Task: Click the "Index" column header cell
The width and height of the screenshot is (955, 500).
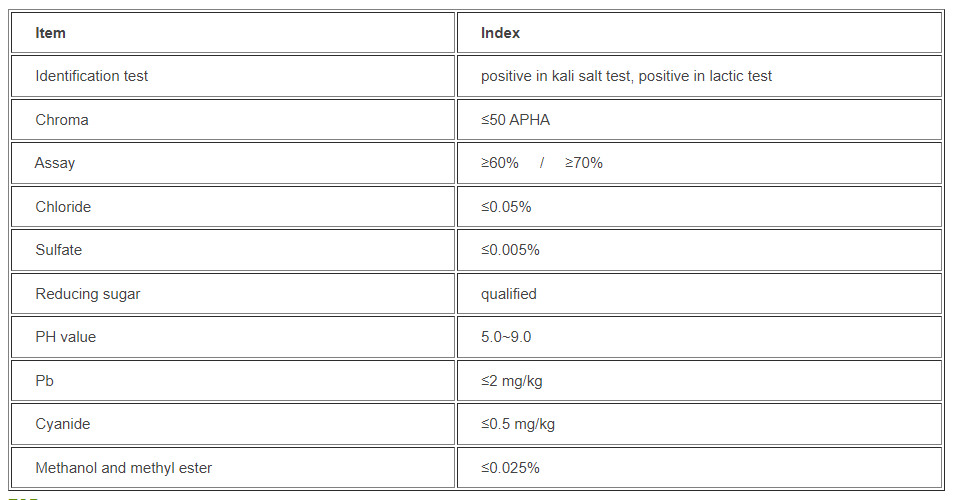Action: click(x=500, y=33)
